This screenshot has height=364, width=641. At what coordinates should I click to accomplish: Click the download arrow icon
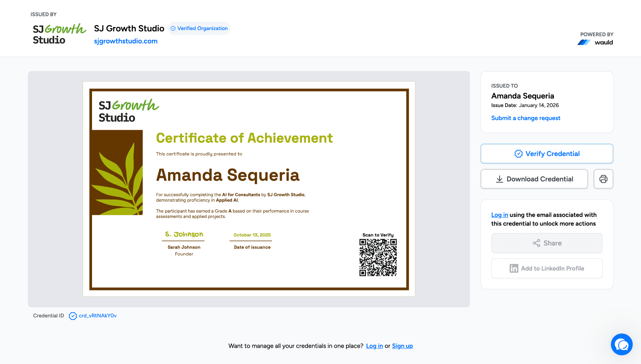pos(500,179)
